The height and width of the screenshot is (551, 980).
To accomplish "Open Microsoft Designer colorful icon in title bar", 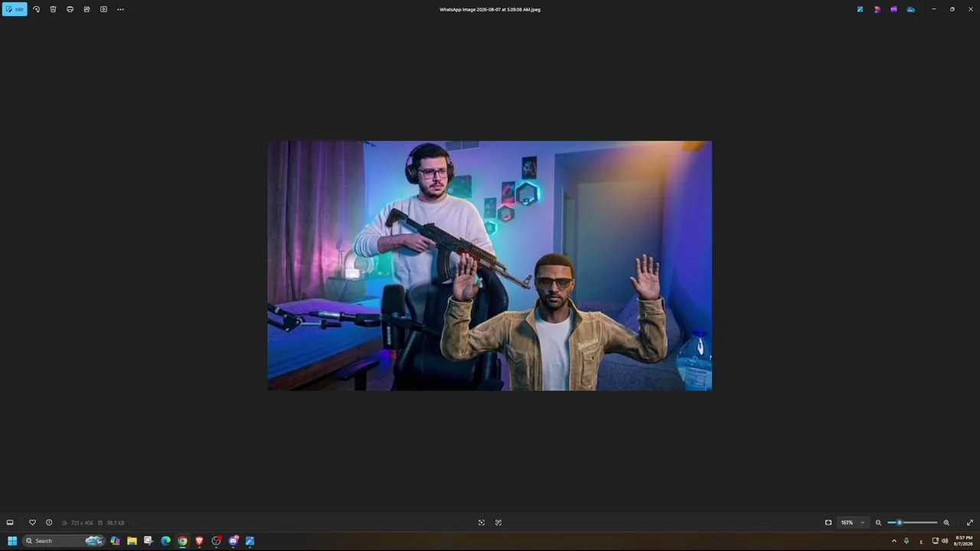I will [877, 9].
